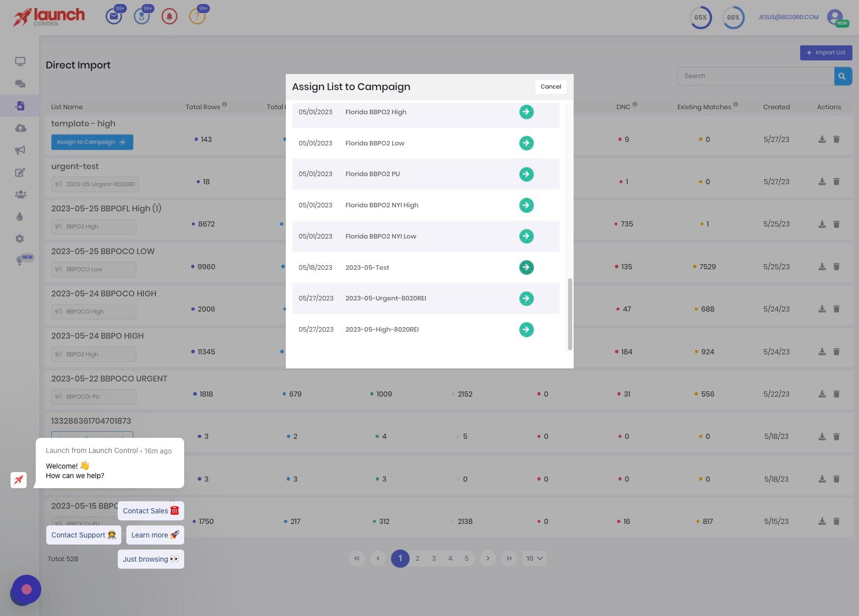The image size is (859, 616).
Task: Open the Dashboard monitor icon in sidebar
Action: tap(20, 60)
